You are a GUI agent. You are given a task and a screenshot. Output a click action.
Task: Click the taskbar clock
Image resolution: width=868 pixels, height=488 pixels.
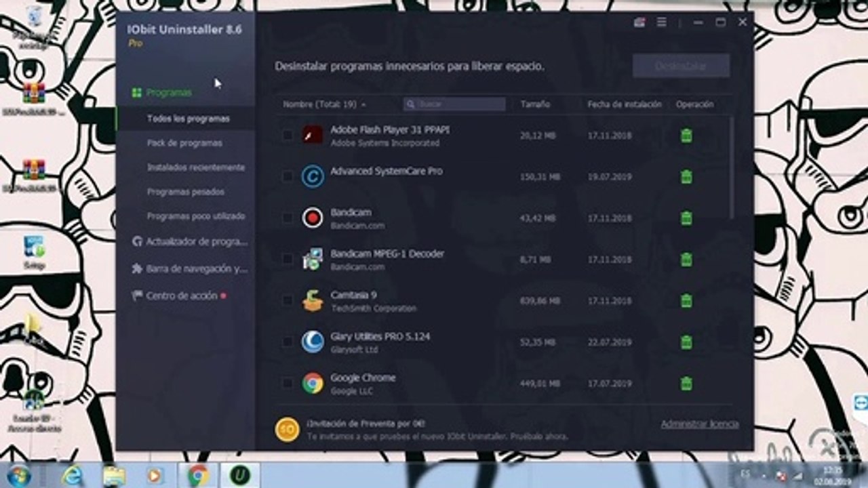(x=831, y=475)
